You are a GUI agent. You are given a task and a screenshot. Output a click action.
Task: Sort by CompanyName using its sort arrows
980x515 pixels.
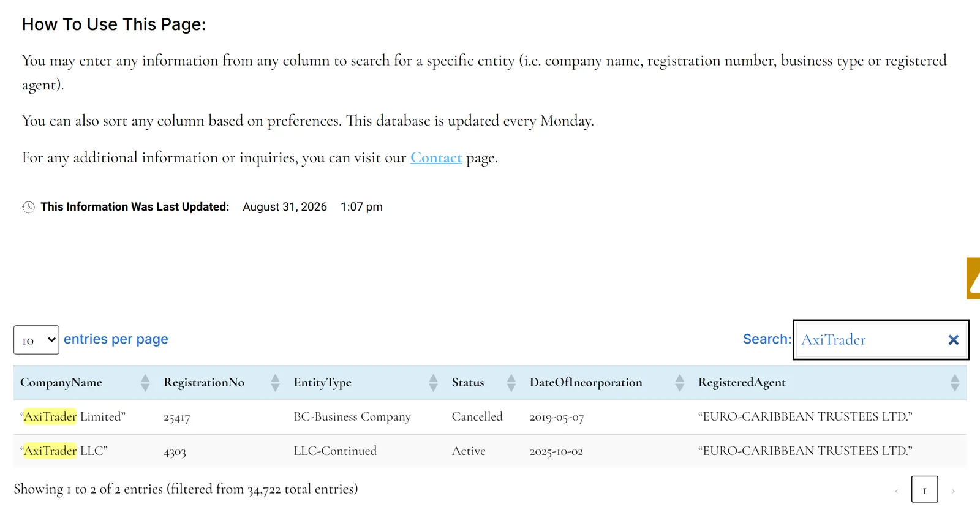point(145,383)
